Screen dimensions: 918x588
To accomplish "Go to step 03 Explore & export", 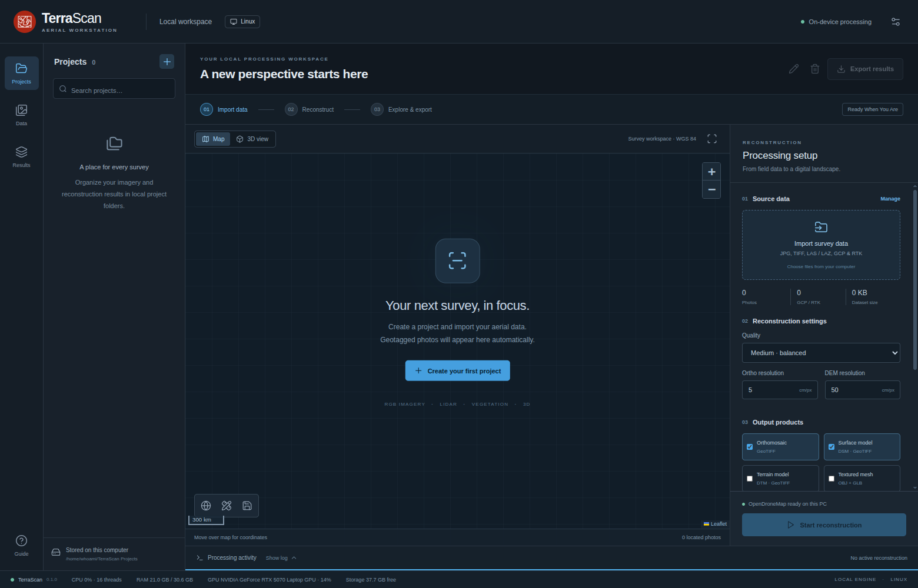I will click(x=401, y=109).
